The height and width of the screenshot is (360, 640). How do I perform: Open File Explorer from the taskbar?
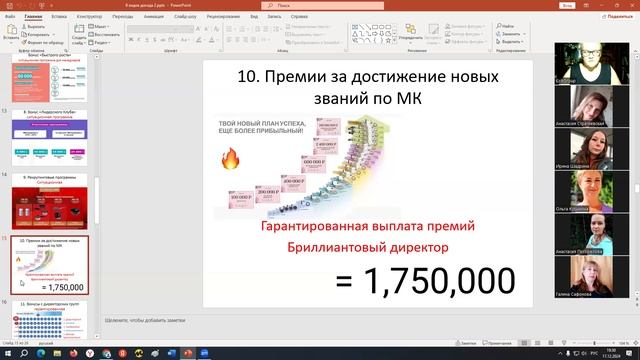click(57, 353)
